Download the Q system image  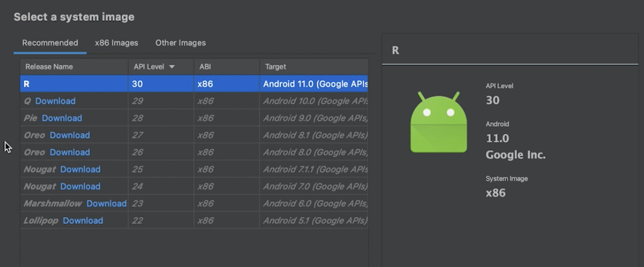click(55, 101)
